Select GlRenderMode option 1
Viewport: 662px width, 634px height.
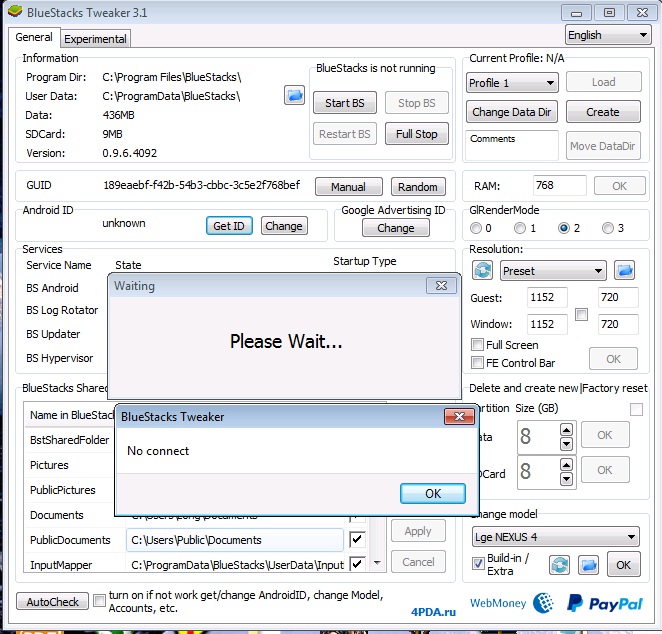[x=520, y=228]
